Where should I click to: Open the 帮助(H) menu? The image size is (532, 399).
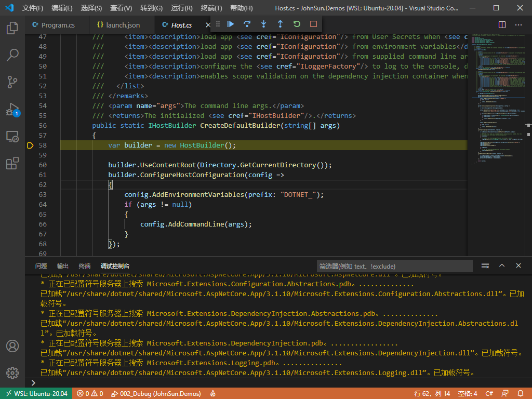point(241,8)
